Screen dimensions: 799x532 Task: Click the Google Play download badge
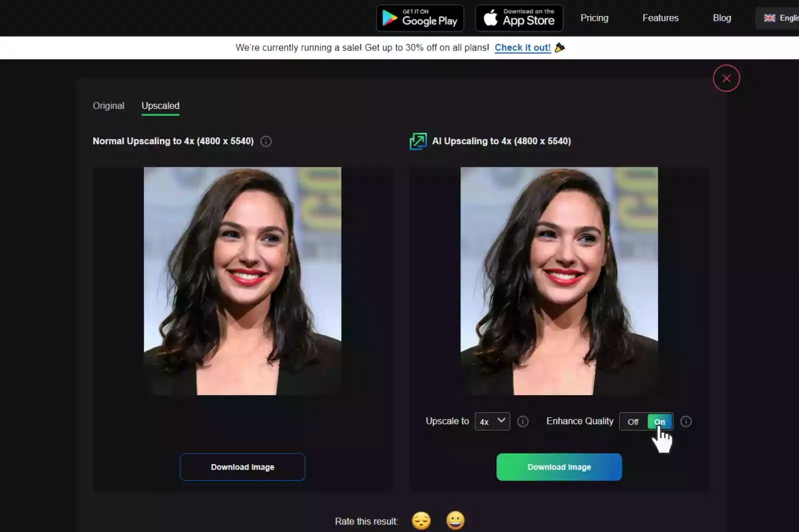419,18
